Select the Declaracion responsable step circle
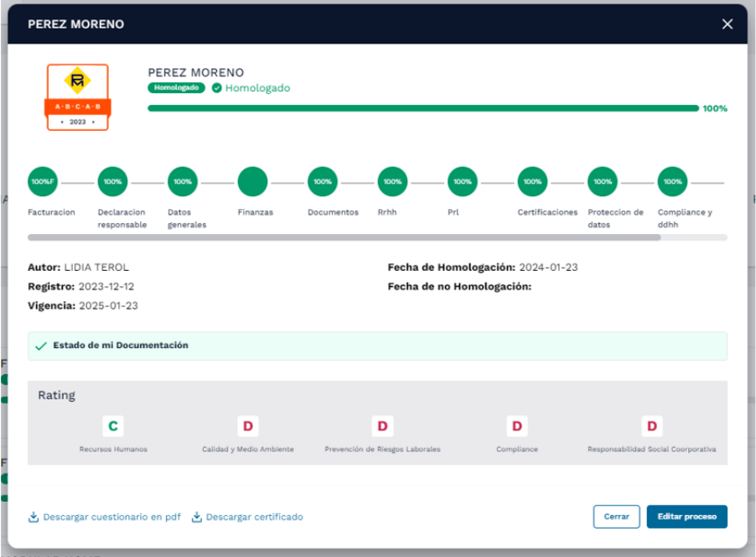 coord(112,181)
